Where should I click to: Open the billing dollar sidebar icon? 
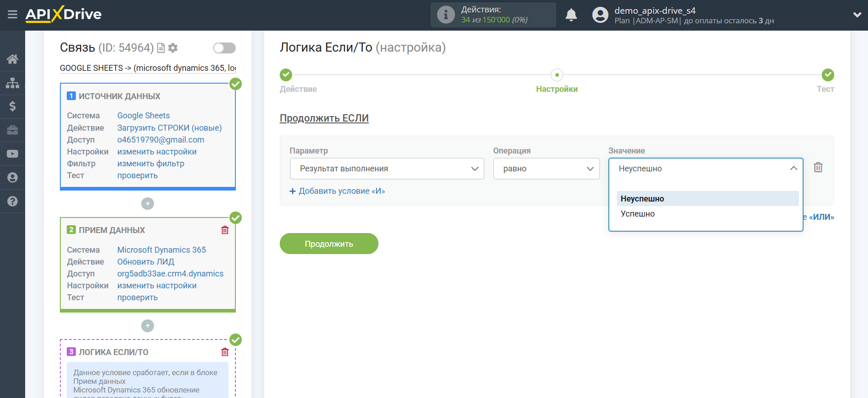[x=12, y=106]
